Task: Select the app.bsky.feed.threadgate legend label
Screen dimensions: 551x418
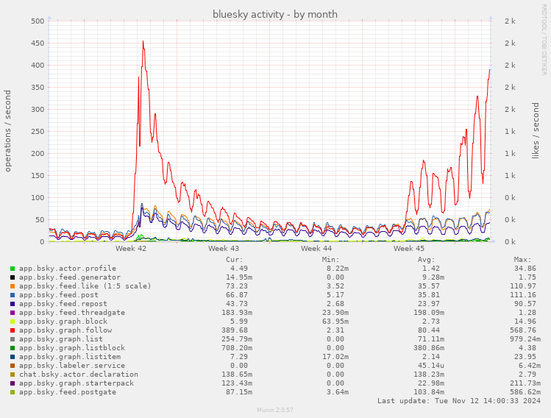Action: tap(72, 313)
